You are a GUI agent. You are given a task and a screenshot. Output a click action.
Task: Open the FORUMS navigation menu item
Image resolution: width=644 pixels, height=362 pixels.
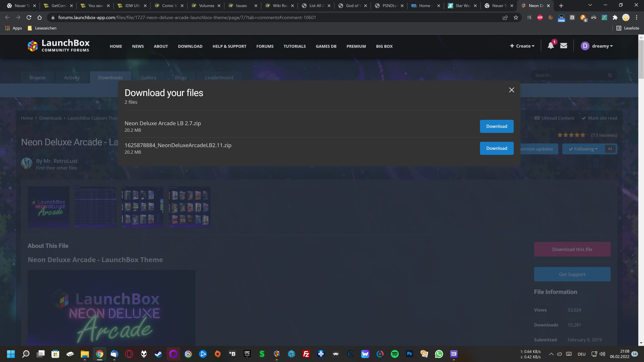(265, 46)
